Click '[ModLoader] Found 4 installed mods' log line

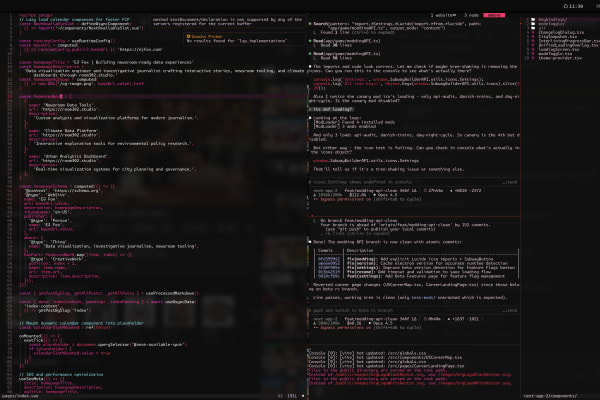[354, 122]
